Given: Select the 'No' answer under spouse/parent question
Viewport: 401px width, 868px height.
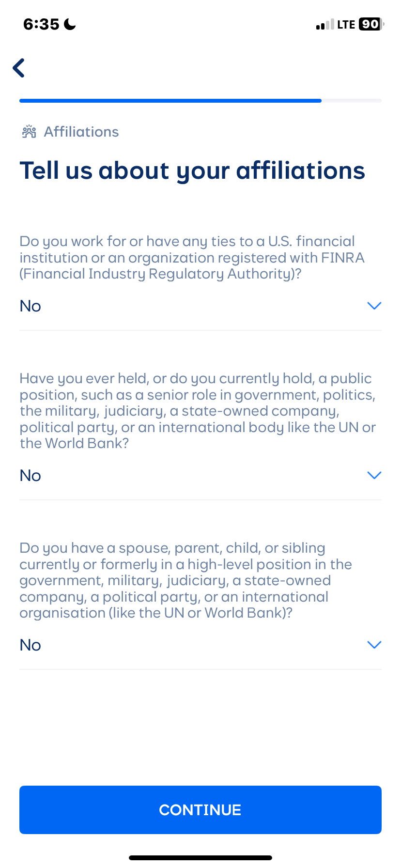Looking at the screenshot, I should pos(31,645).
